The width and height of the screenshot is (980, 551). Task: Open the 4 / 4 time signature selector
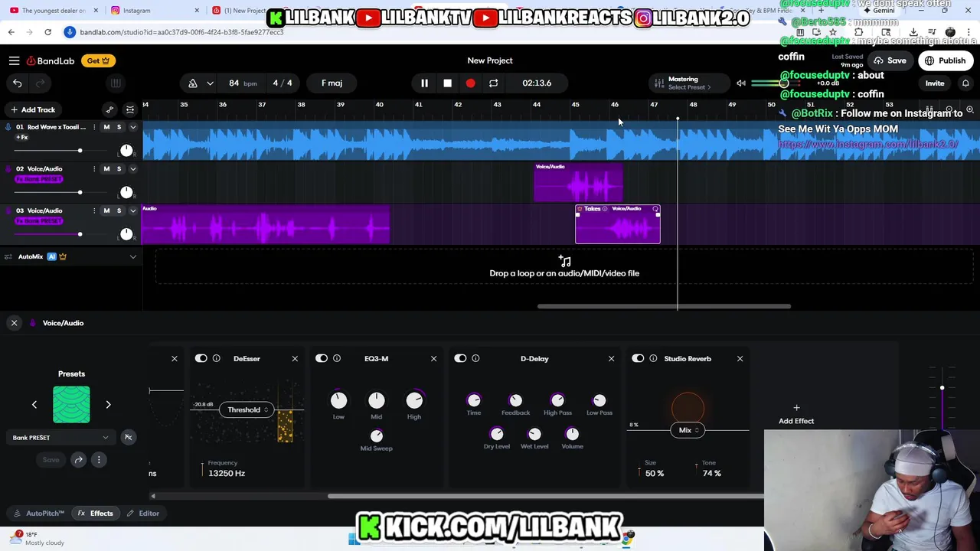click(283, 83)
